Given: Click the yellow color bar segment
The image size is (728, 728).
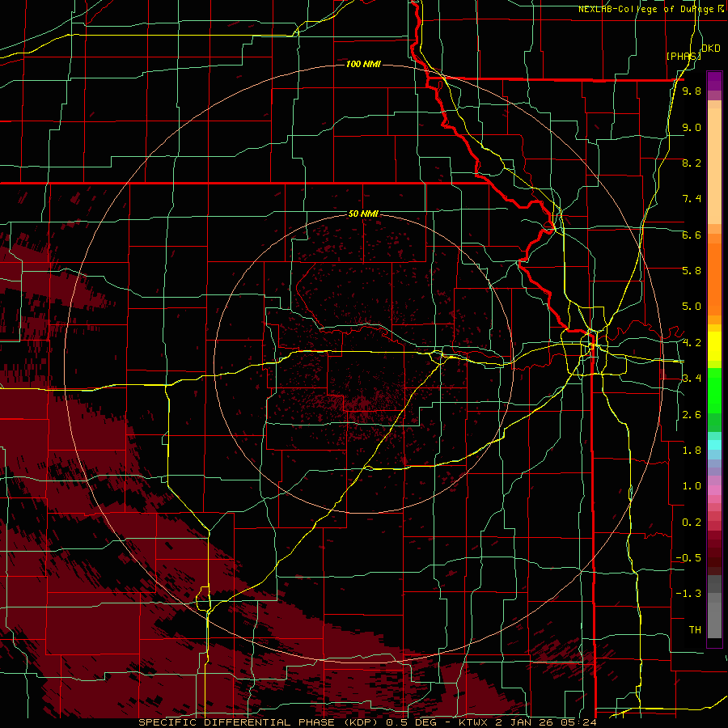Looking at the screenshot, I should [714, 346].
